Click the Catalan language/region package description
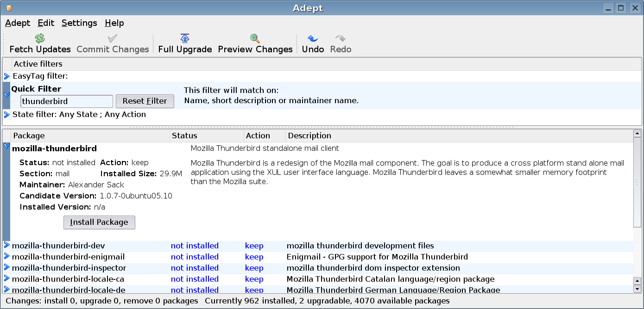The height and width of the screenshot is (309, 644). [391, 279]
